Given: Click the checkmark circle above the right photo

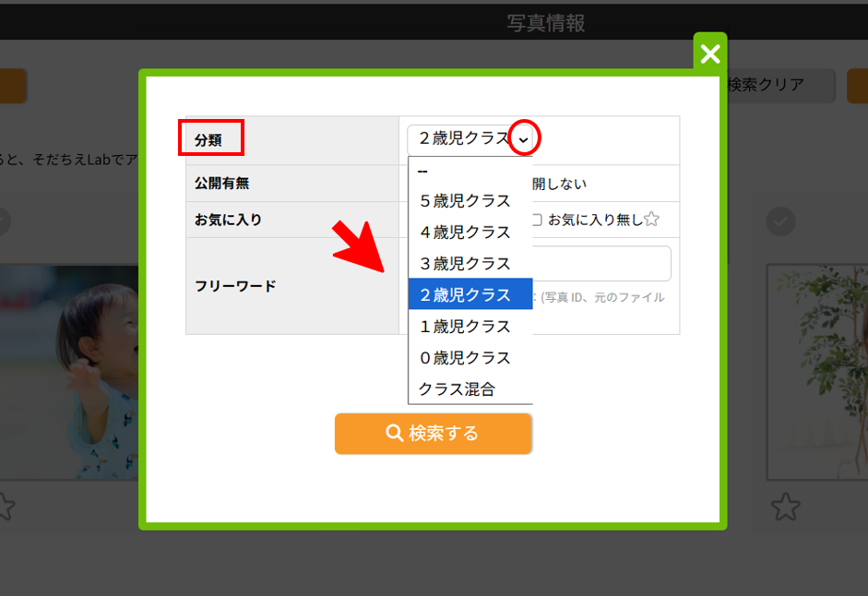Looking at the screenshot, I should click(781, 221).
